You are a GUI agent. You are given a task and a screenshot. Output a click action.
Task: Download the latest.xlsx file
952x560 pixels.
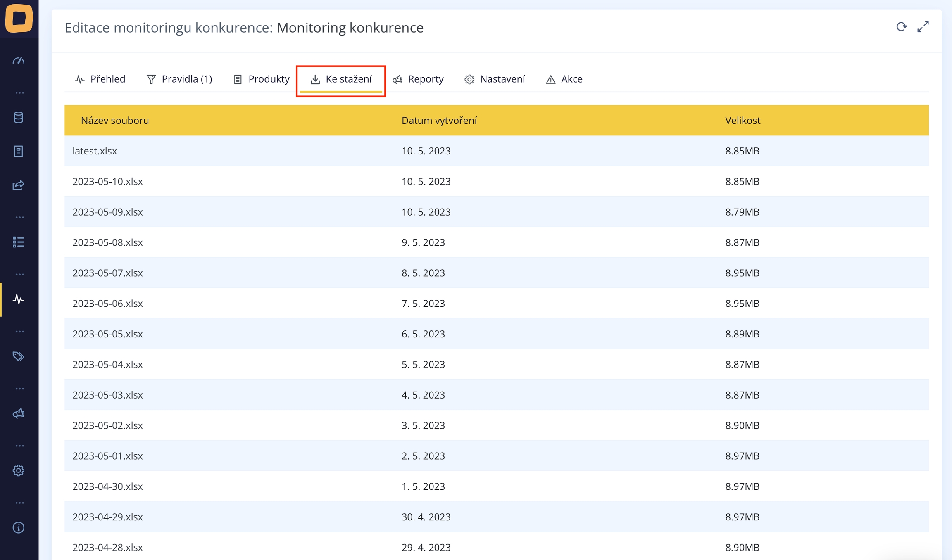pos(95,151)
